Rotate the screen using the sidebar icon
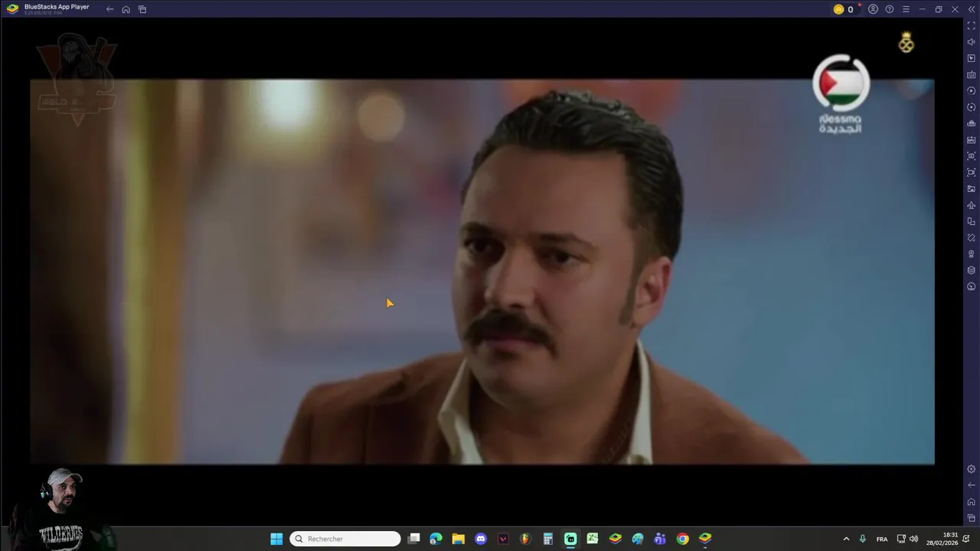Viewport: 980px width, 551px height. (972, 221)
